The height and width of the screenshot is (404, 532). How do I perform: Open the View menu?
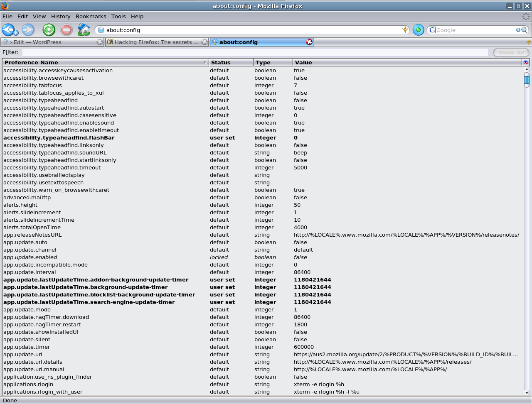(39, 16)
